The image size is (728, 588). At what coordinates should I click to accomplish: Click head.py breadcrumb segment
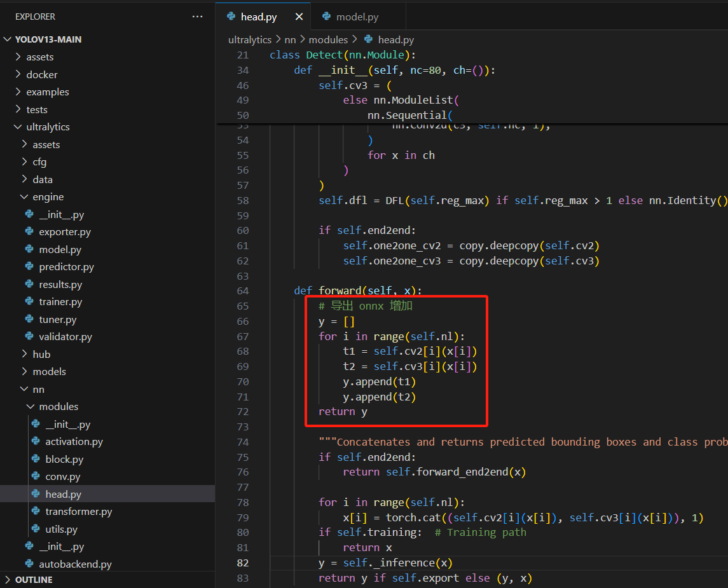pyautogui.click(x=396, y=40)
